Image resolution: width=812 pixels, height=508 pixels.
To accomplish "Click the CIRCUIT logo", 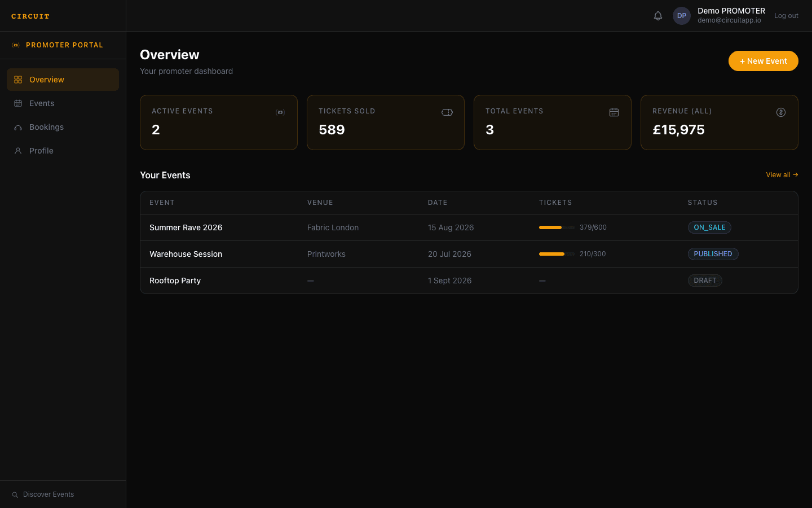I will [30, 16].
